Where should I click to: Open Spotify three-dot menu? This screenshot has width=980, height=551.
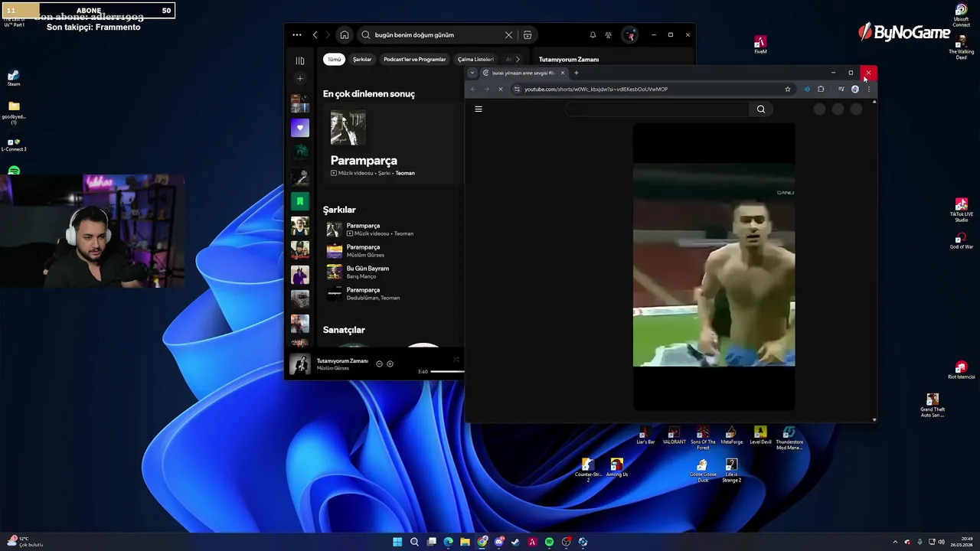coord(297,34)
